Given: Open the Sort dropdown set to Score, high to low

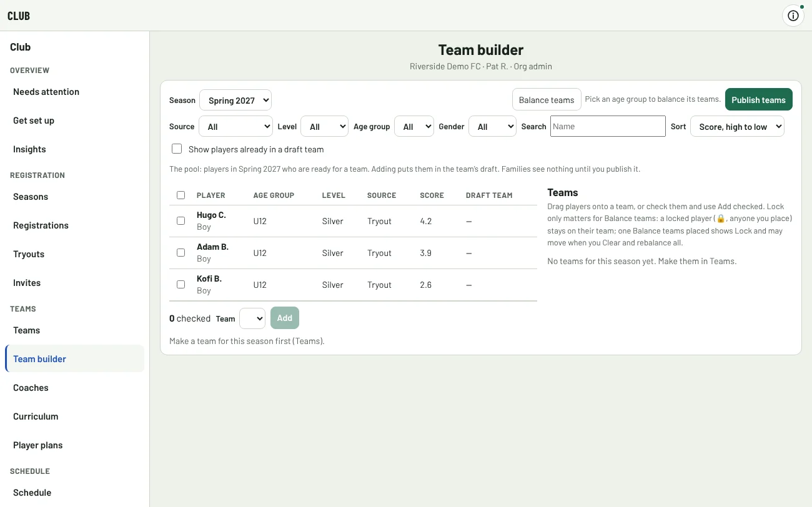Looking at the screenshot, I should tap(737, 126).
